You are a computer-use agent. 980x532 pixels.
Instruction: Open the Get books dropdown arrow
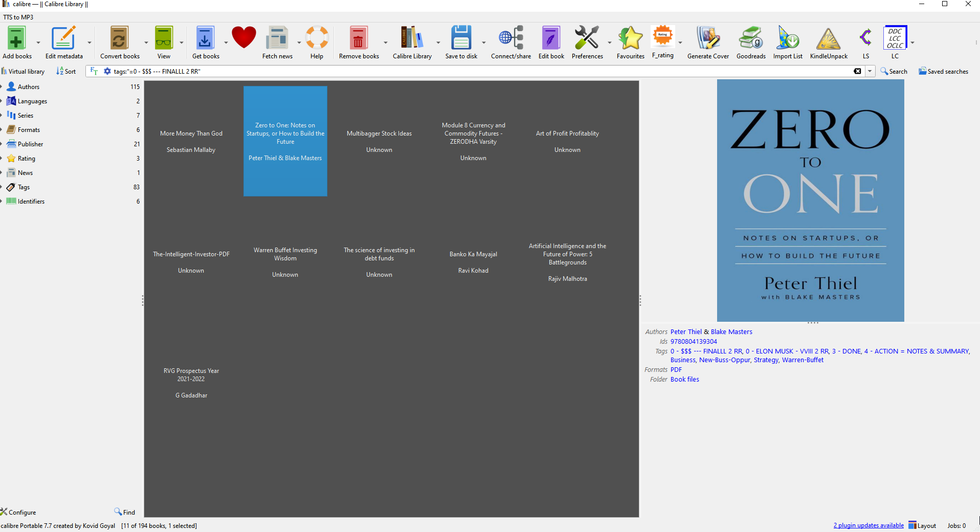click(x=226, y=43)
